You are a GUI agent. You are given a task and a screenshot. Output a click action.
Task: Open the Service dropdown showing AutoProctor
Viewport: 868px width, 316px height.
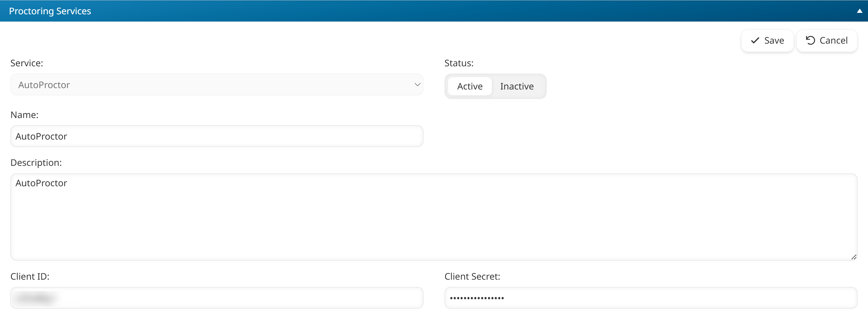coord(217,84)
